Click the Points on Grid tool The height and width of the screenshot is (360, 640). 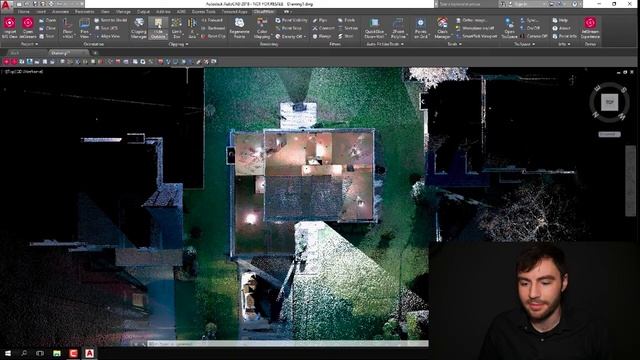(420, 28)
